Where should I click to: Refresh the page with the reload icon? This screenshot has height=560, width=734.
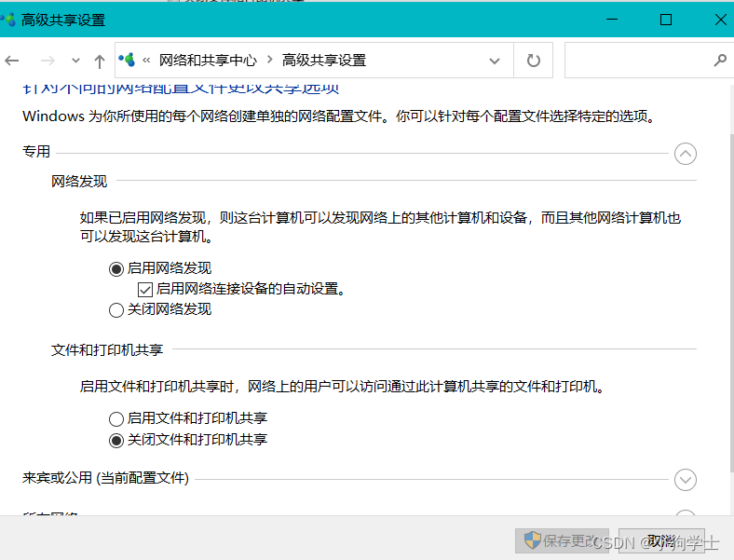533,61
